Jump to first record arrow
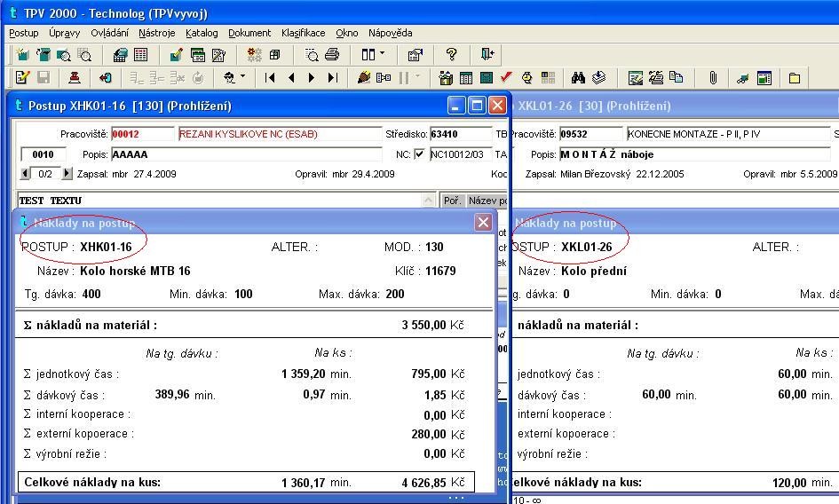This screenshot has height=504, width=839. [x=270, y=77]
